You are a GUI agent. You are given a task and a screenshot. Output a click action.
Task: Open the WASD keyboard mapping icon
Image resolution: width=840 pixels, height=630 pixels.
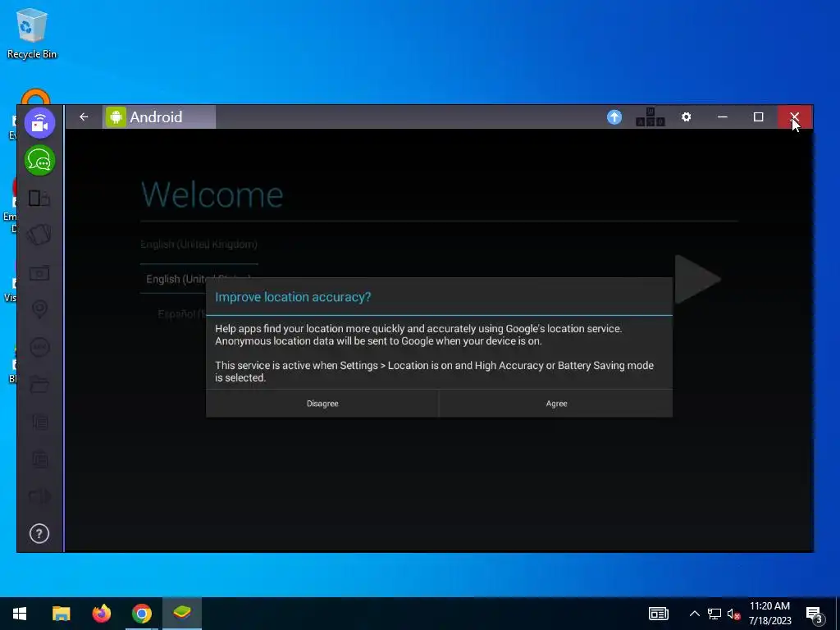pyautogui.click(x=651, y=116)
